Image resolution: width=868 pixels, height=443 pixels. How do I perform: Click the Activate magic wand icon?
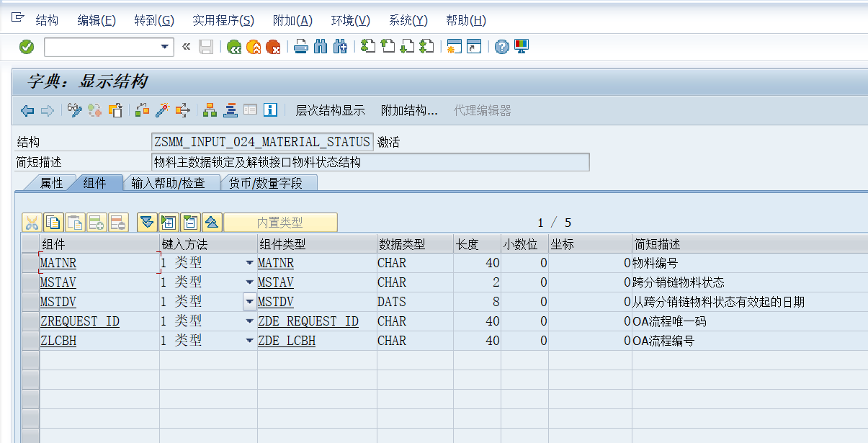(163, 110)
